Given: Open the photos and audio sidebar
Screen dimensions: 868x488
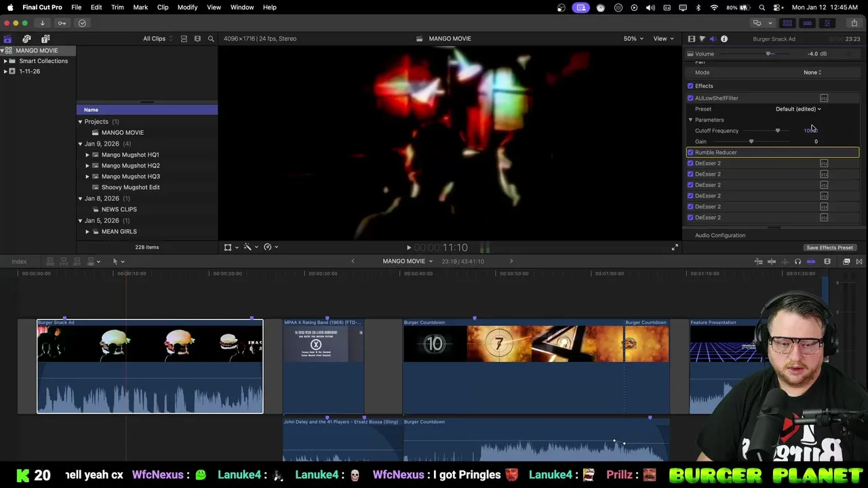Looking at the screenshot, I should pyautogui.click(x=26, y=39).
